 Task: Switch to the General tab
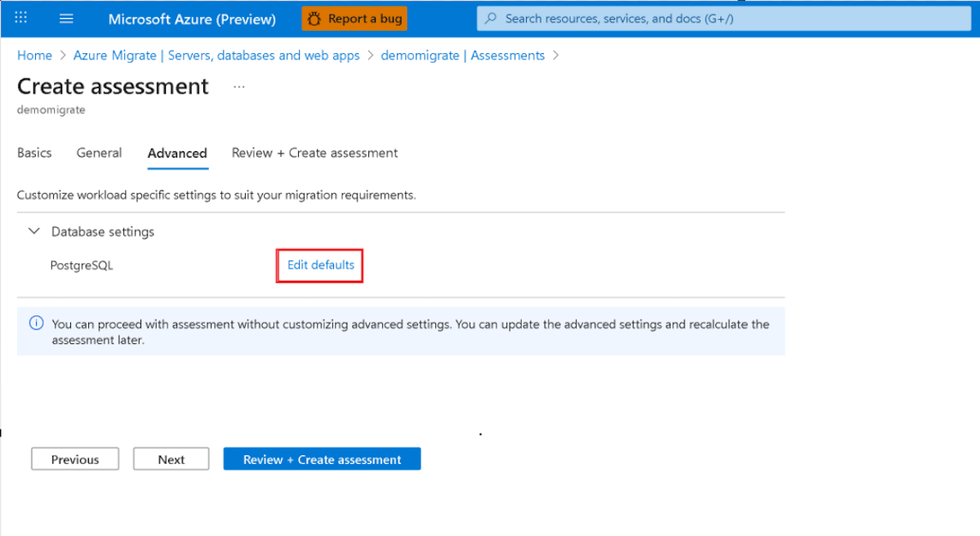[x=99, y=153]
